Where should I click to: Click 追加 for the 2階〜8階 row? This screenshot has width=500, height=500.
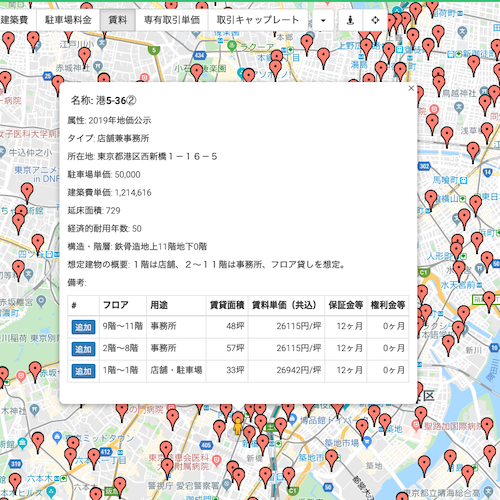coord(83,349)
